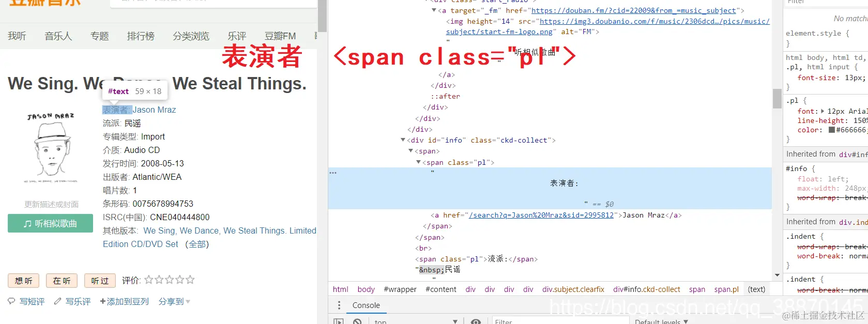Open the 专题 navigation tab
Image resolution: width=868 pixels, height=324 pixels.
pos(100,36)
